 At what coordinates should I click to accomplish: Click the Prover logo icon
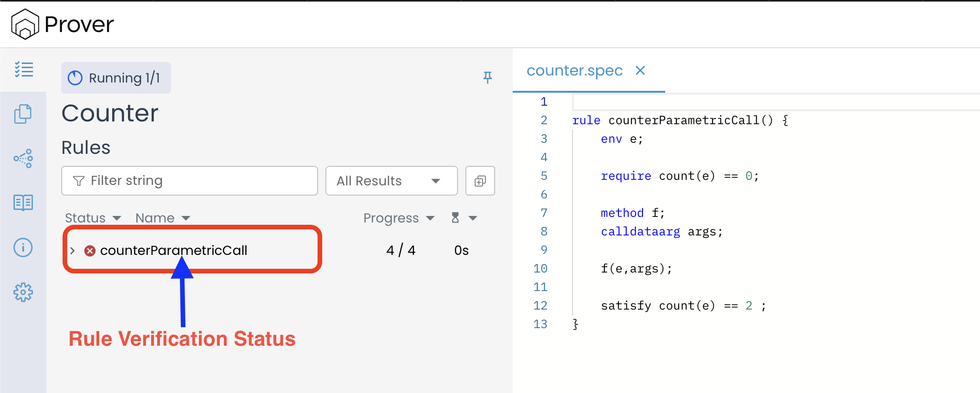point(25,24)
